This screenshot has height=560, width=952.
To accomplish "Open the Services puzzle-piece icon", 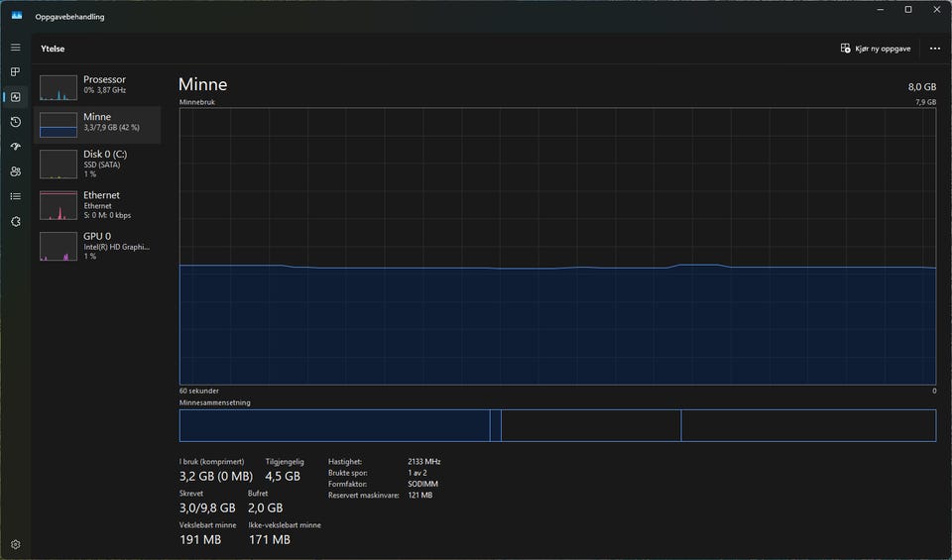I will 15,221.
